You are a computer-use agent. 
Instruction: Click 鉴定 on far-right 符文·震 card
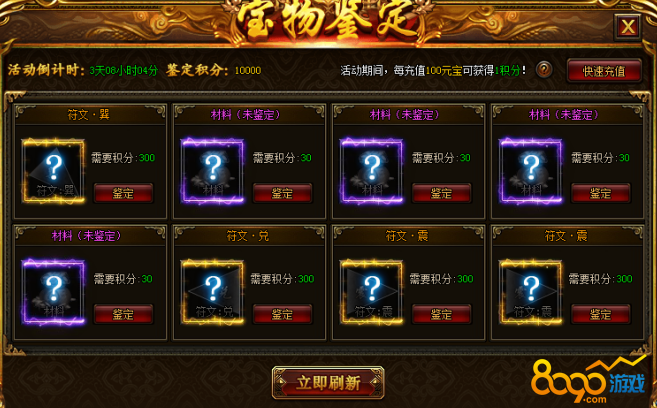point(601,314)
